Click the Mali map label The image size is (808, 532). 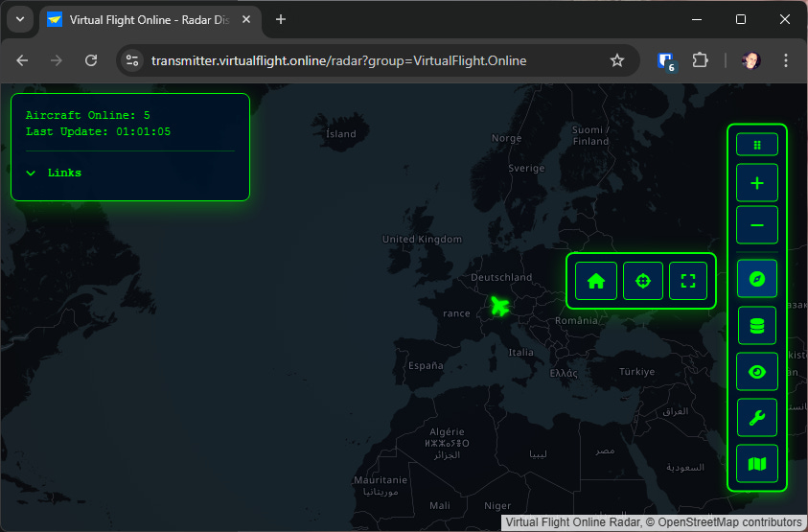(440, 506)
